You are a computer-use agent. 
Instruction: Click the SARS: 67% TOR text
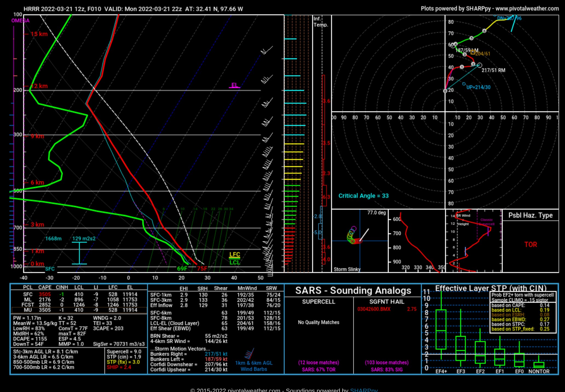tap(319, 370)
